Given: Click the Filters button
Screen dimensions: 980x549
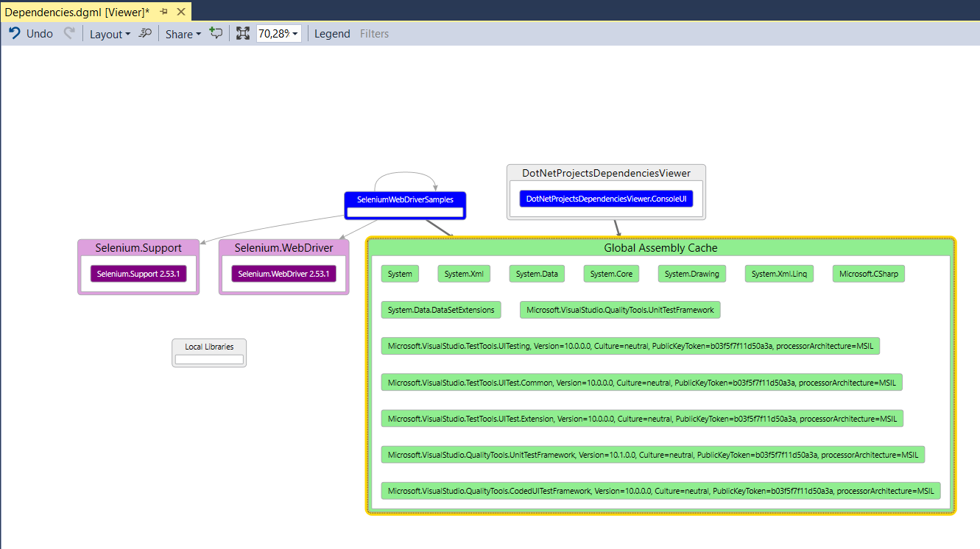Looking at the screenshot, I should tap(374, 34).
